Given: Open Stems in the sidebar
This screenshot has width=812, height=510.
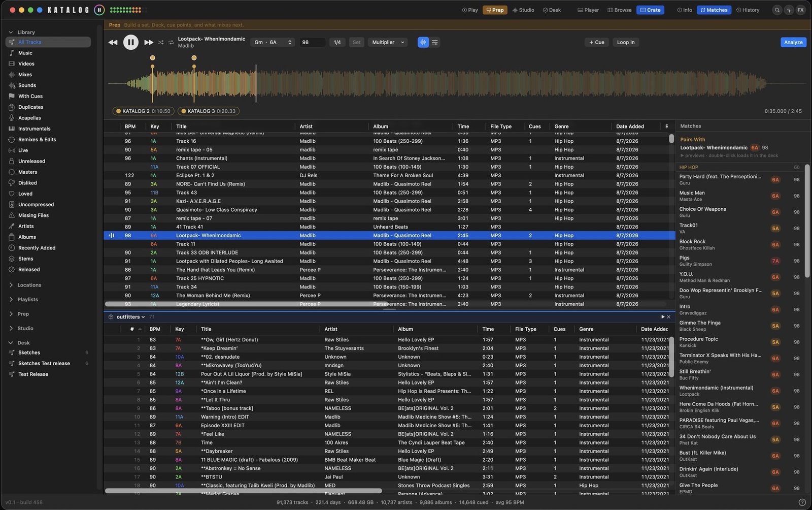Looking at the screenshot, I should [x=48, y=259].
